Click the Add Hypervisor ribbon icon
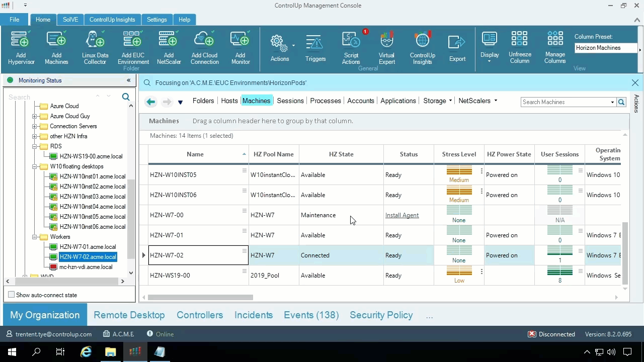The image size is (644, 362). (21, 48)
